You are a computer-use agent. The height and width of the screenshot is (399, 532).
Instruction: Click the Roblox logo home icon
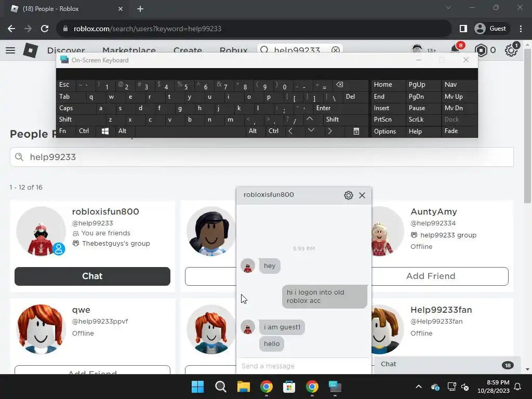[30, 50]
